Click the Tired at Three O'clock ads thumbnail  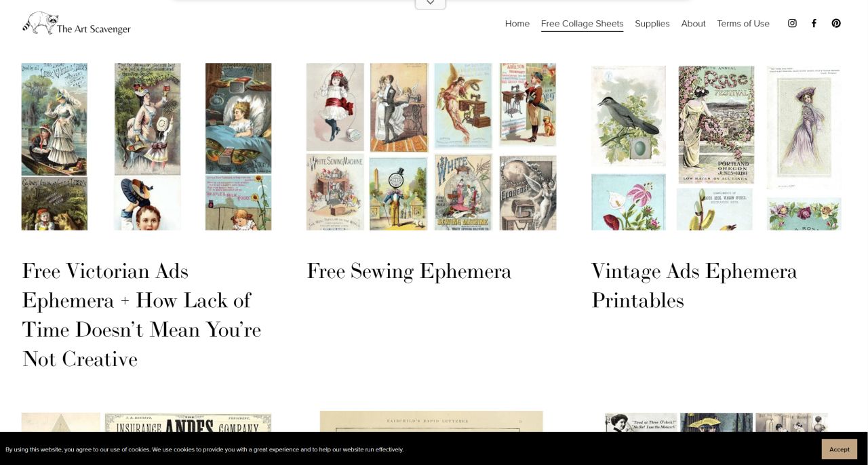[x=716, y=422]
